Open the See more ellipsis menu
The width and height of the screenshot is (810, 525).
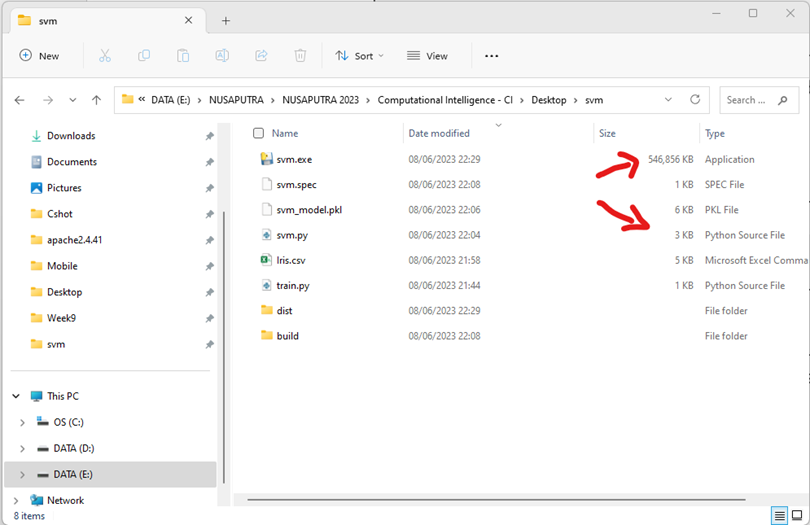point(491,56)
